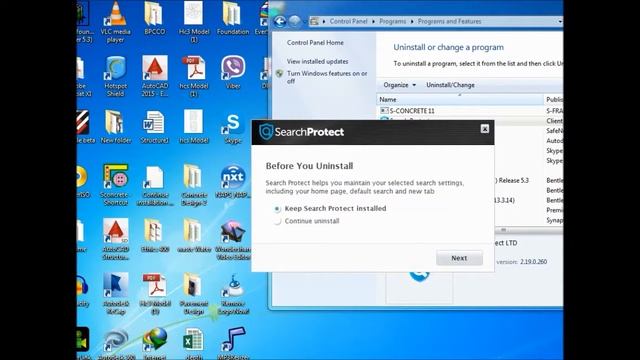Click the SearchProtect shield logo
640x360 pixels.
coord(266,132)
